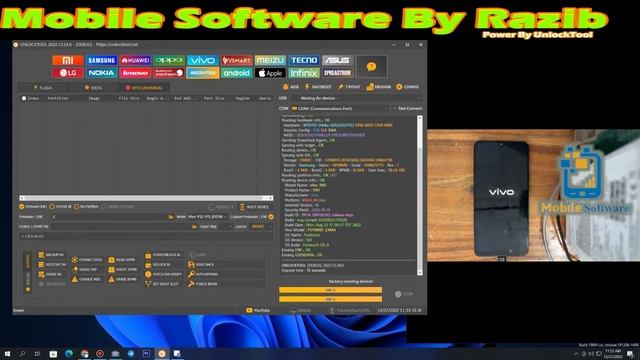Click the Perm Unlock BL button
This screenshot has height=360, width=640.
pos(163,255)
